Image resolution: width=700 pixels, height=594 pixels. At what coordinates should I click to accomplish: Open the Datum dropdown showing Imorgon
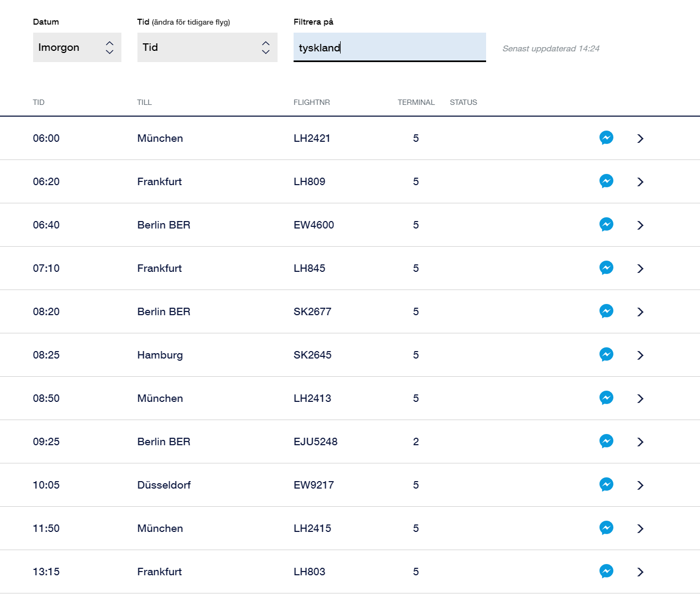click(77, 48)
